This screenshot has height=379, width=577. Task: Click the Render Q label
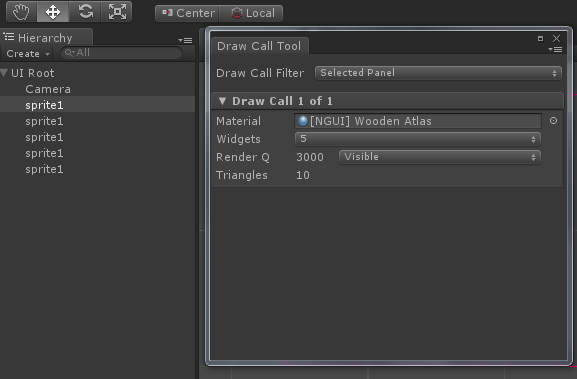(x=243, y=157)
